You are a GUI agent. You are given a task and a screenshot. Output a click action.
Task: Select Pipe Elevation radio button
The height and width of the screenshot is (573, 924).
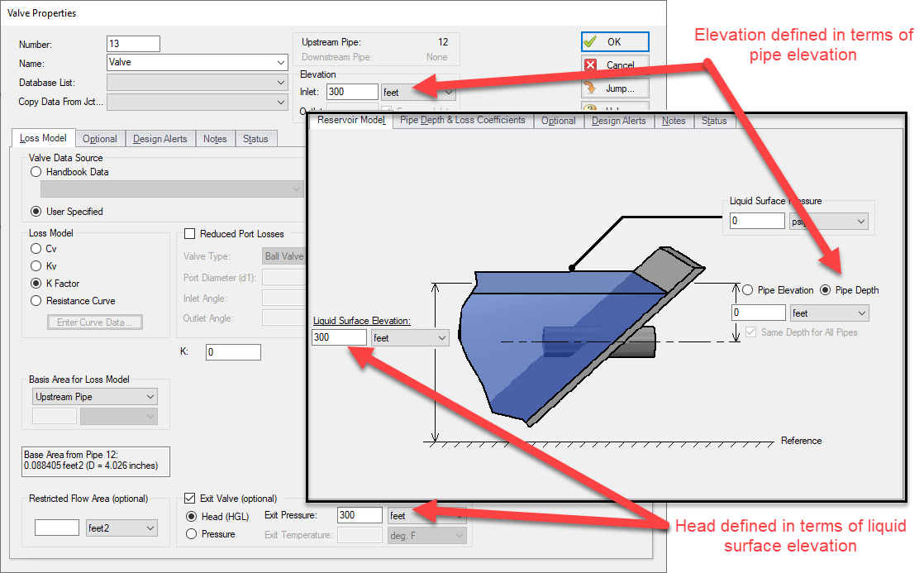tap(747, 290)
